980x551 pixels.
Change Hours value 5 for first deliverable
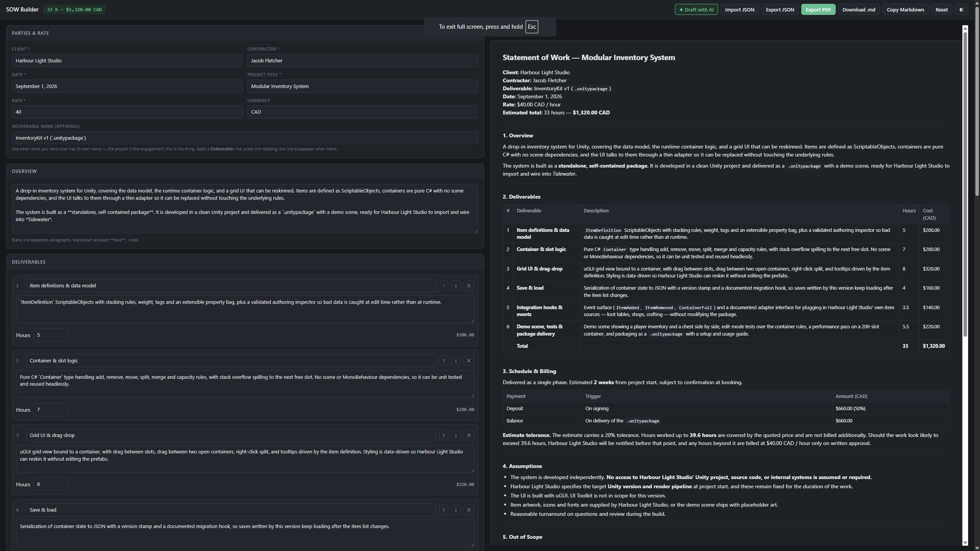(51, 335)
